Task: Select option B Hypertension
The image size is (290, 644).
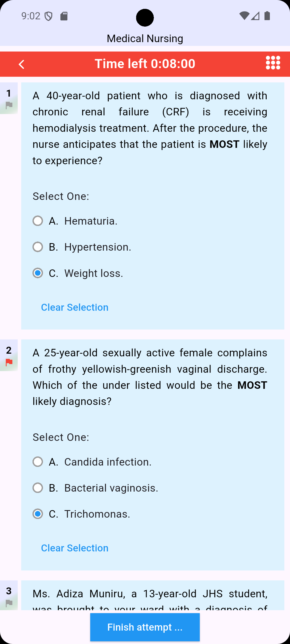Action: [x=38, y=247]
